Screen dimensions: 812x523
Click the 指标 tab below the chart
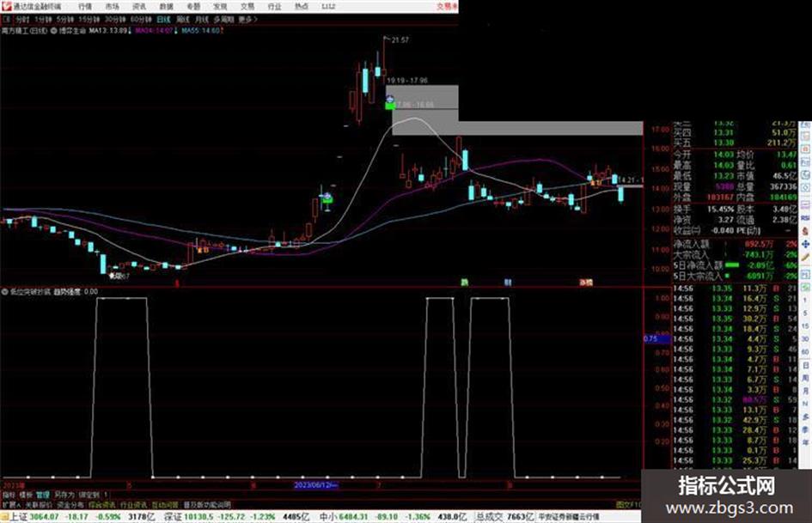tap(9, 495)
